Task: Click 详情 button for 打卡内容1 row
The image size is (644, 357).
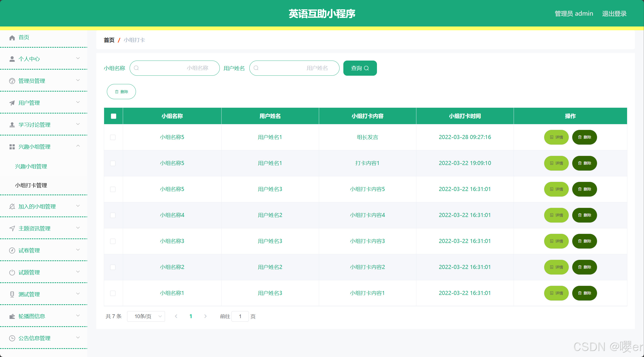Action: click(x=556, y=163)
